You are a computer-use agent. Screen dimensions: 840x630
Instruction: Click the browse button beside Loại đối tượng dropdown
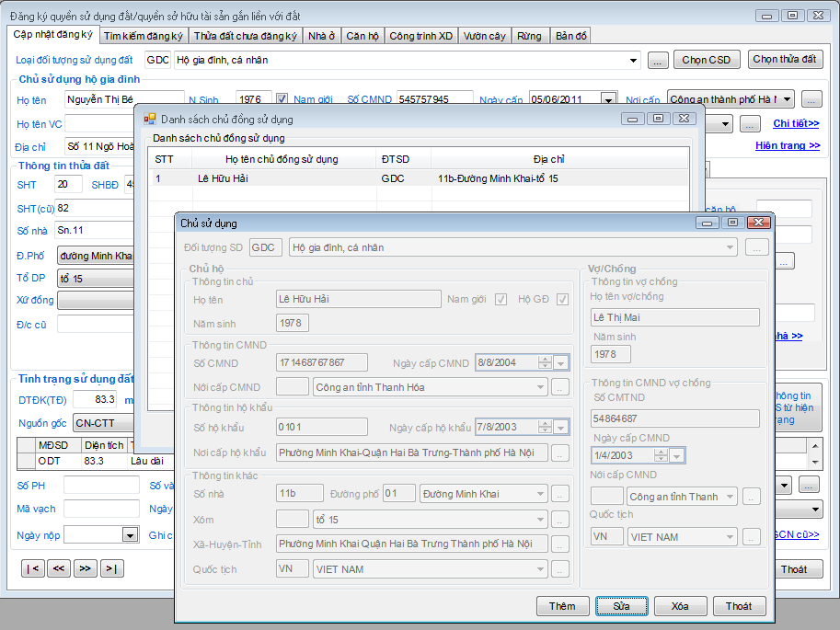click(658, 60)
